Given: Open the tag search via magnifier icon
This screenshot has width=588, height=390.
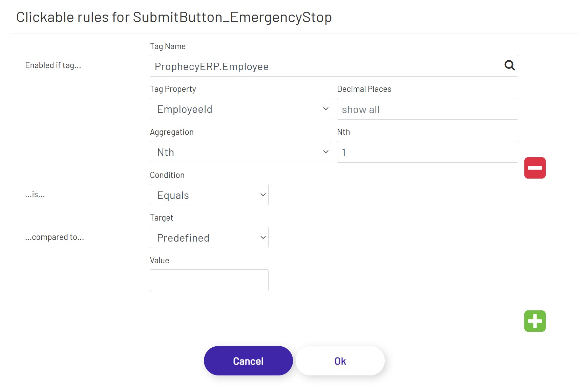Looking at the screenshot, I should [x=509, y=66].
